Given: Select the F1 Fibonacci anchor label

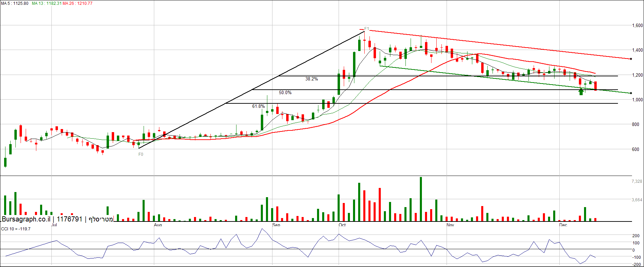Looking at the screenshot, I should (x=366, y=29).
